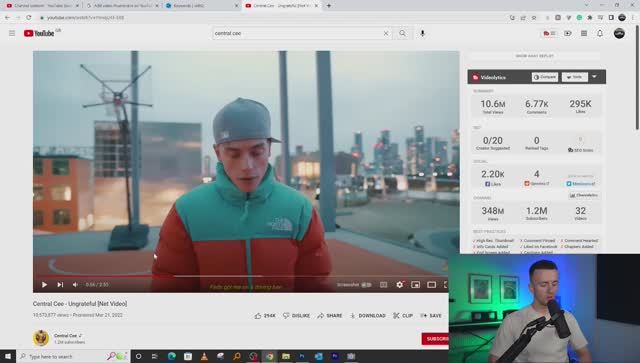
Task: Open Tools dropdown in Videolytics panel
Action: tap(575, 77)
